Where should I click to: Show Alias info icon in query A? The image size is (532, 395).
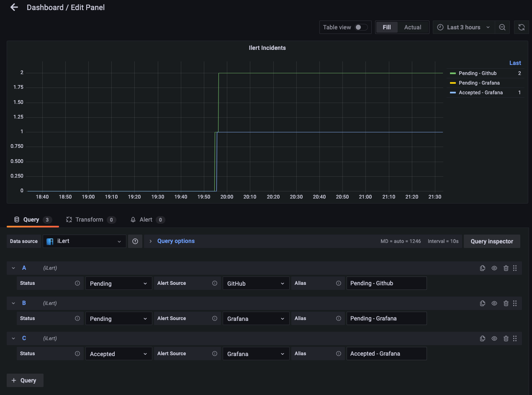tap(339, 283)
